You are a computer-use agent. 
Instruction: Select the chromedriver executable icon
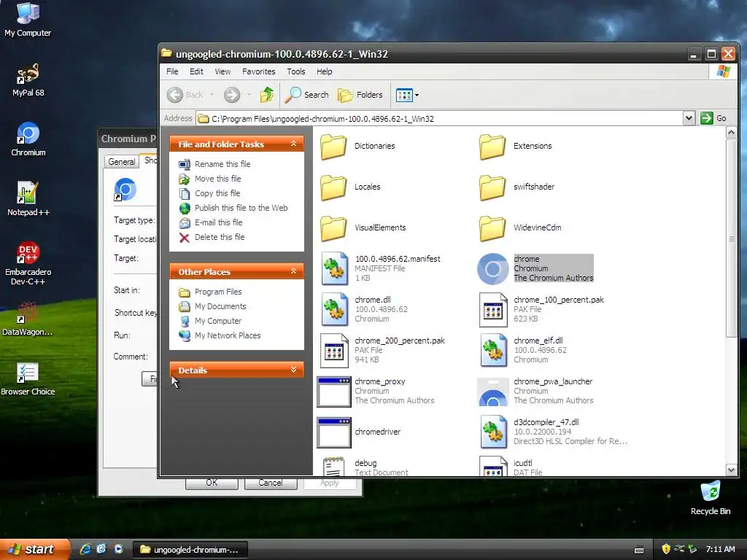point(334,432)
